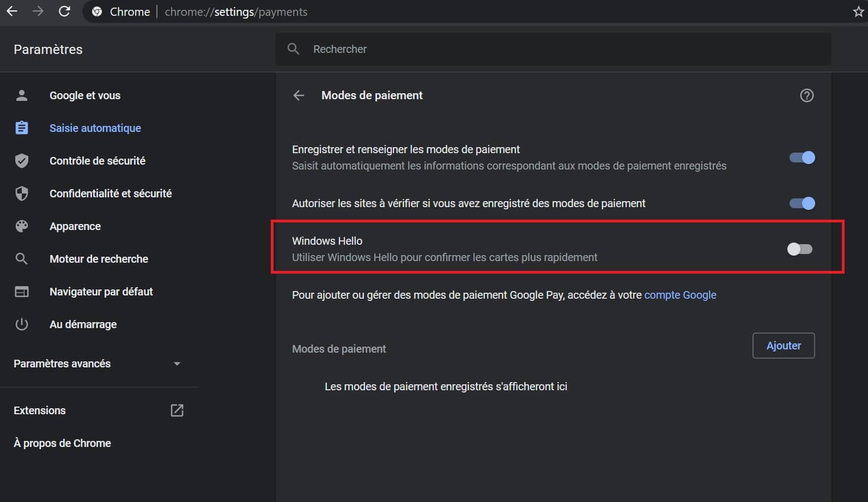Click the address bar URL chrome://settings/payments
The image size is (868, 502).
(x=236, y=12)
